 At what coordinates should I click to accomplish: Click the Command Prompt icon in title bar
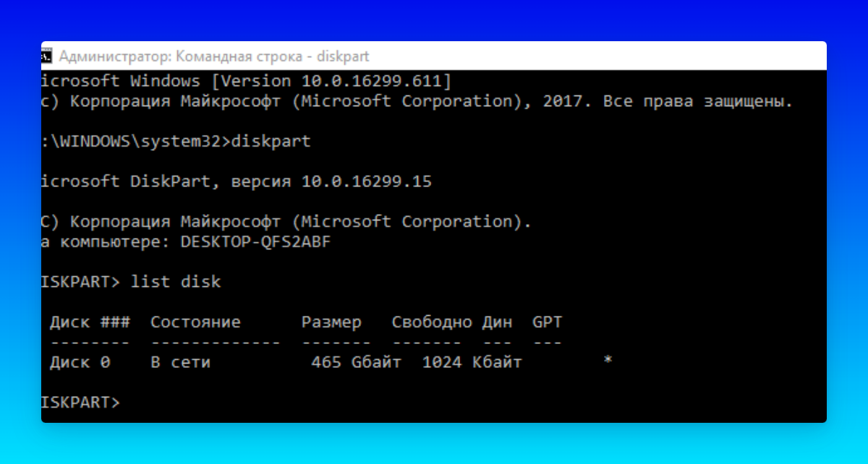click(x=47, y=56)
